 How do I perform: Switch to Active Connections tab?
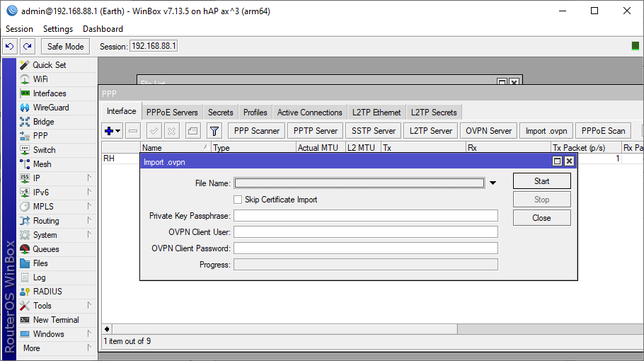click(x=309, y=112)
